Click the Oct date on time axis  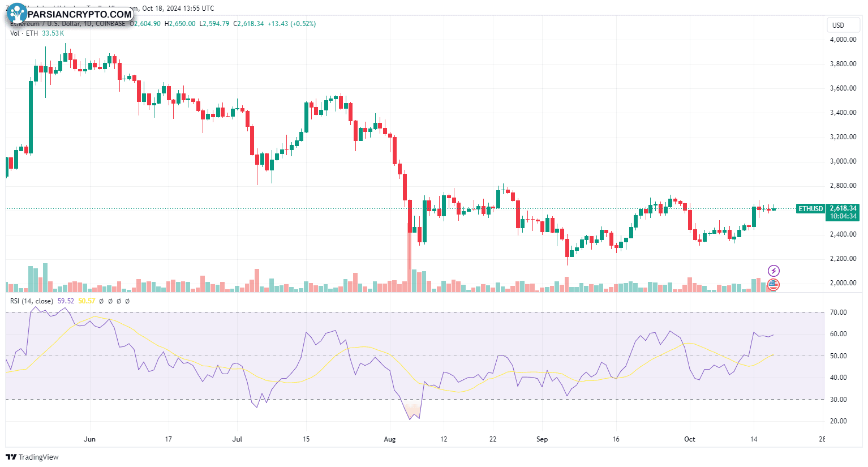(x=689, y=439)
